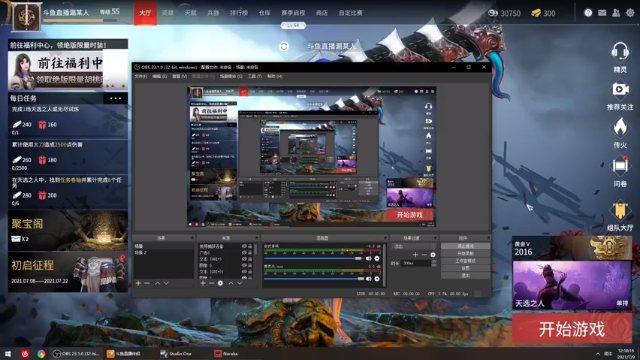Click the 传火 flame icon

point(620,127)
